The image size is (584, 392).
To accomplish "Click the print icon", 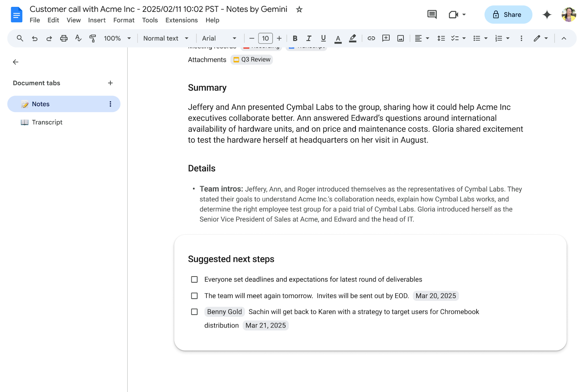I will tap(64, 38).
